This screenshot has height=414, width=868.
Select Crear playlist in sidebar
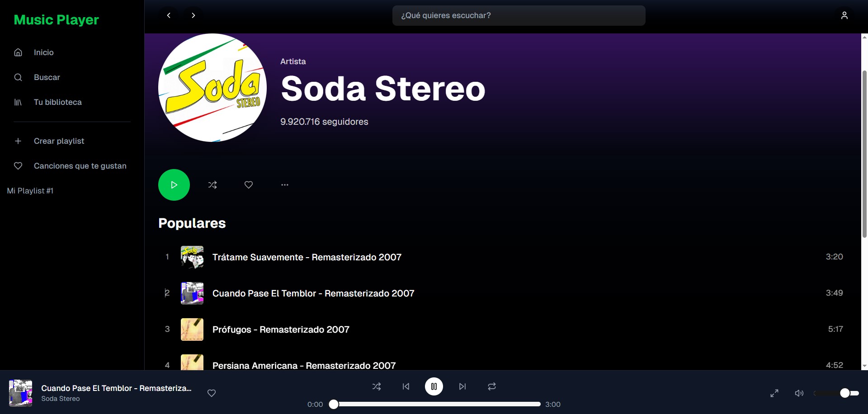[72, 141]
